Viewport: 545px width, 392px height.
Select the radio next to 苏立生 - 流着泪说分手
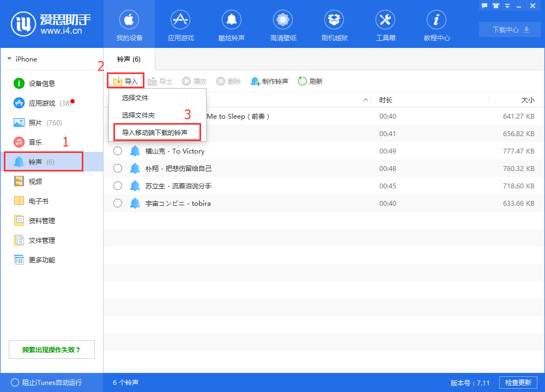click(x=117, y=185)
